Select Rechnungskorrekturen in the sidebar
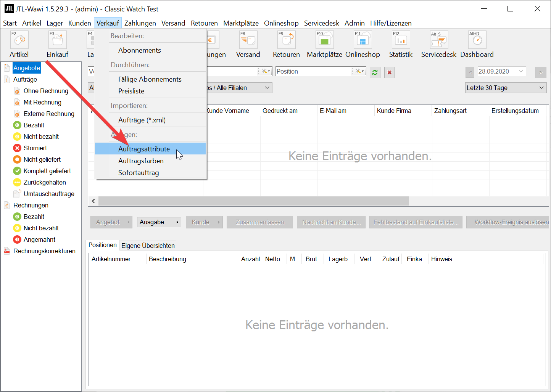 (x=44, y=251)
